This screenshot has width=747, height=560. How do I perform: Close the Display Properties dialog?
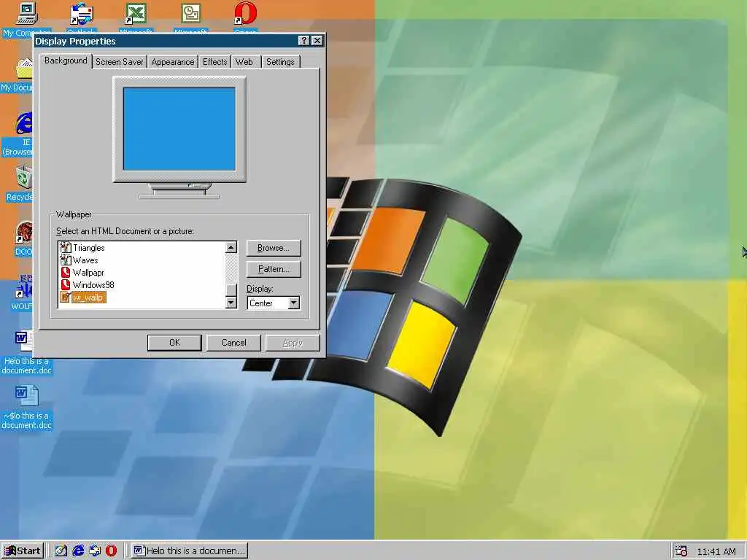point(317,41)
